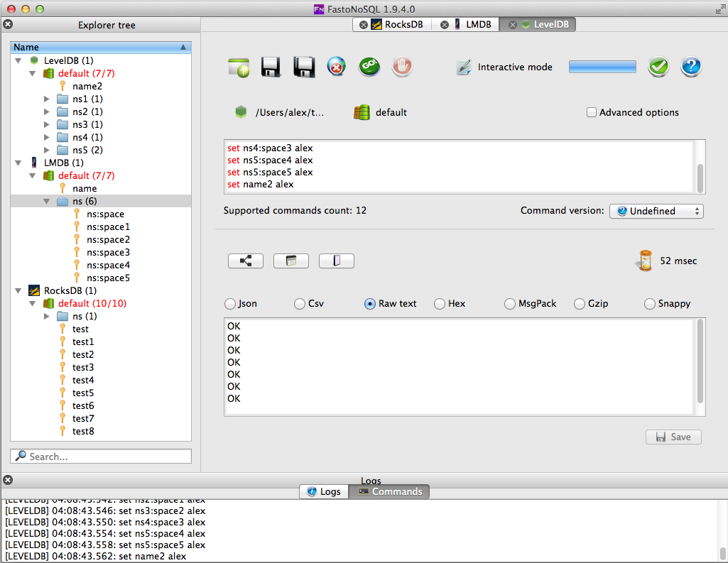Click the blue progress bar
This screenshot has width=728, height=563.
(602, 67)
